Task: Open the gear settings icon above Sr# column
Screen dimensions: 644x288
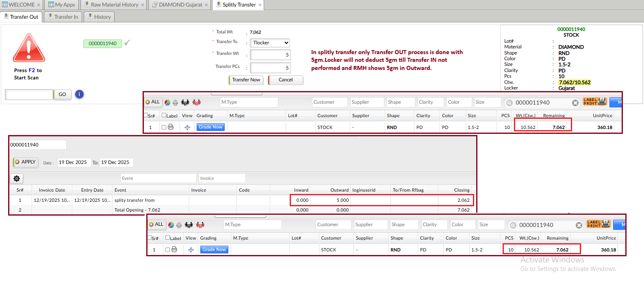Action: point(17,179)
